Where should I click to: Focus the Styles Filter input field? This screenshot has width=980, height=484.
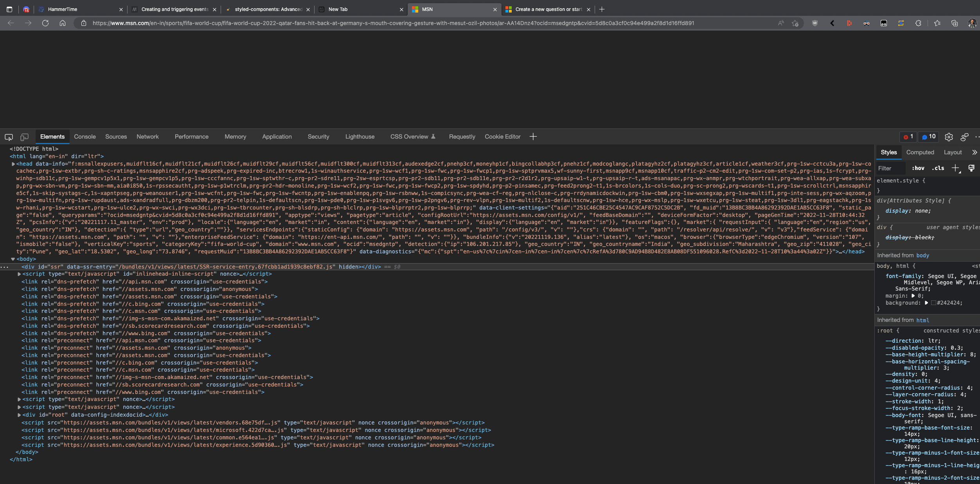coord(890,168)
